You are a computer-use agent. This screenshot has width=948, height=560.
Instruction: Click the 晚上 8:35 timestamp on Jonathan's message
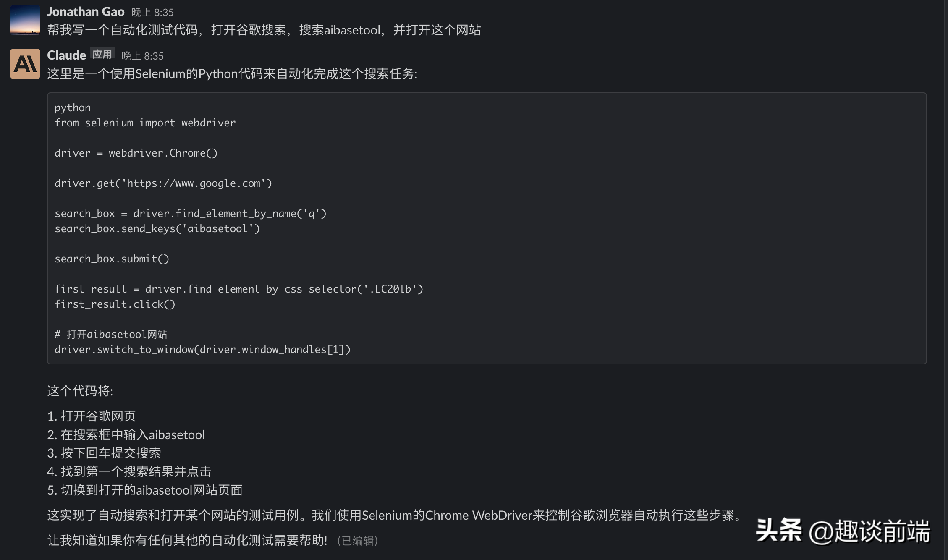click(152, 13)
